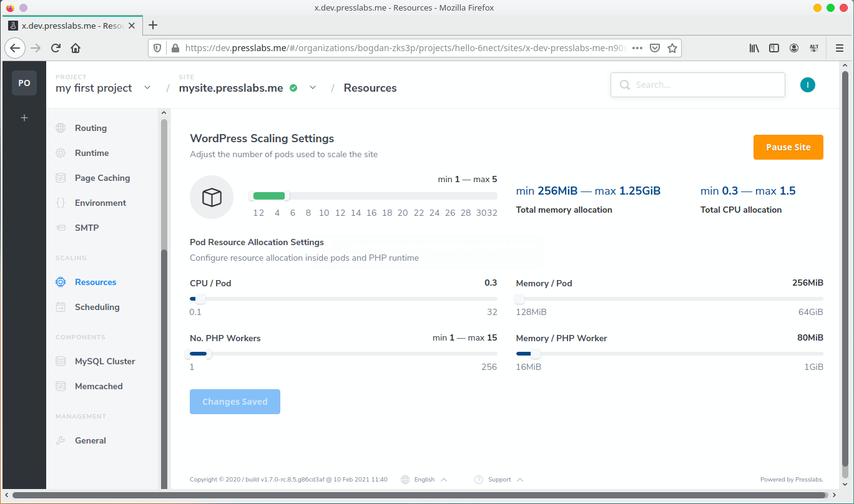Open the Support menu in footer
854x504 pixels.
pos(499,480)
